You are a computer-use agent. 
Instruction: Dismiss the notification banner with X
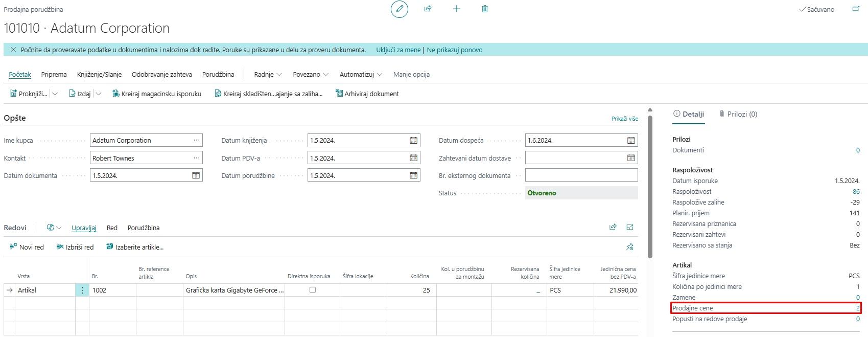13,50
